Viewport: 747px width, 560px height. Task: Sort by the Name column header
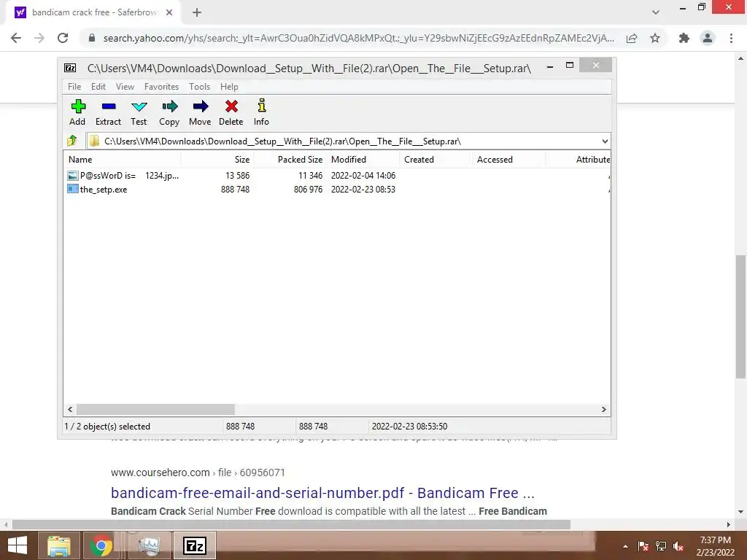[122, 160]
